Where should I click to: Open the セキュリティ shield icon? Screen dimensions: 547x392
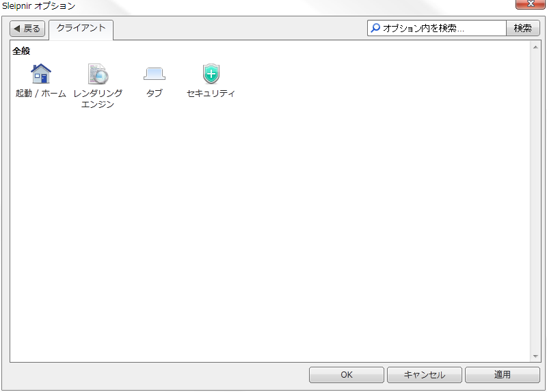click(x=211, y=74)
